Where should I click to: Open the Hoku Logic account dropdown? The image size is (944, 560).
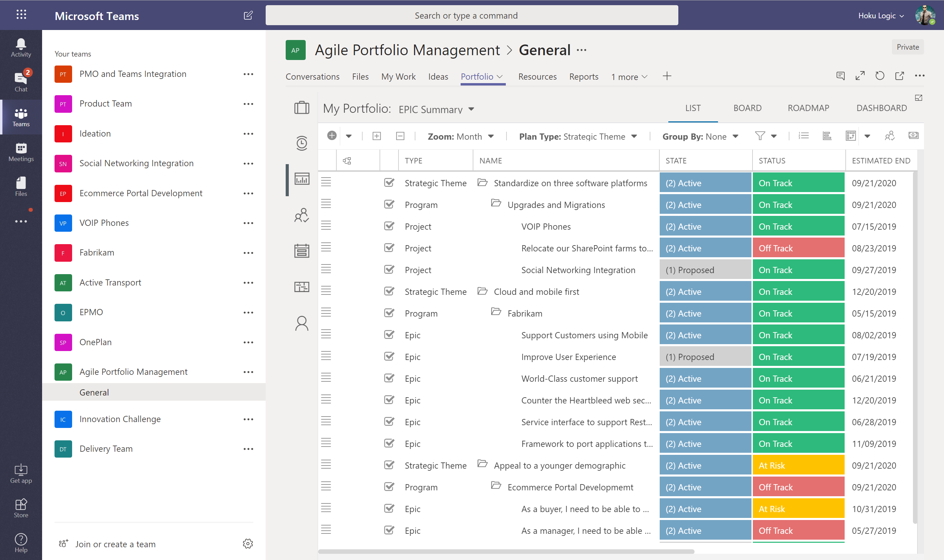(x=881, y=16)
